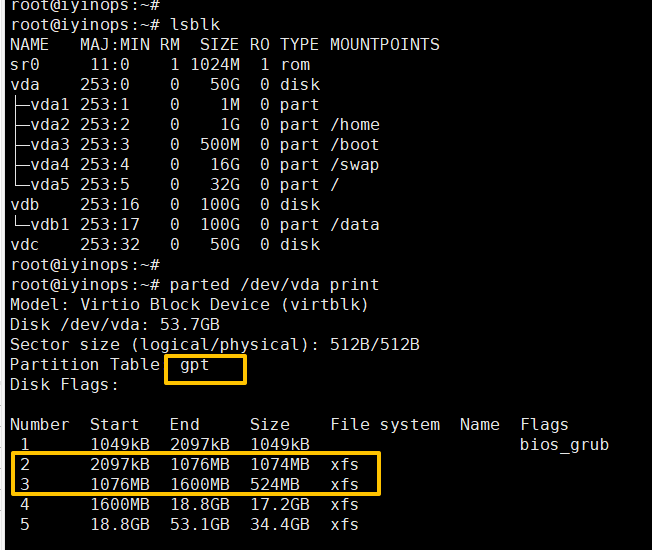
Task: Click the /boot mountpoint text
Action: point(355,145)
